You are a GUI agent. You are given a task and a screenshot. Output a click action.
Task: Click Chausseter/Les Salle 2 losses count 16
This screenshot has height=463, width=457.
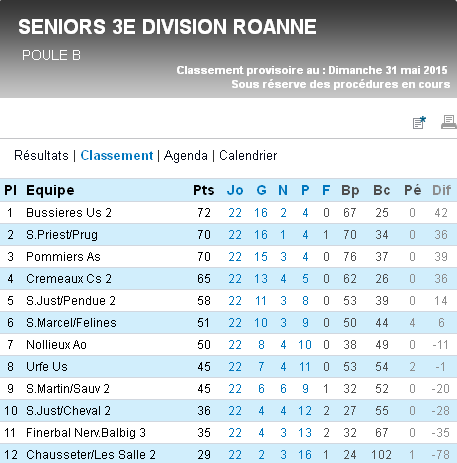(x=305, y=455)
